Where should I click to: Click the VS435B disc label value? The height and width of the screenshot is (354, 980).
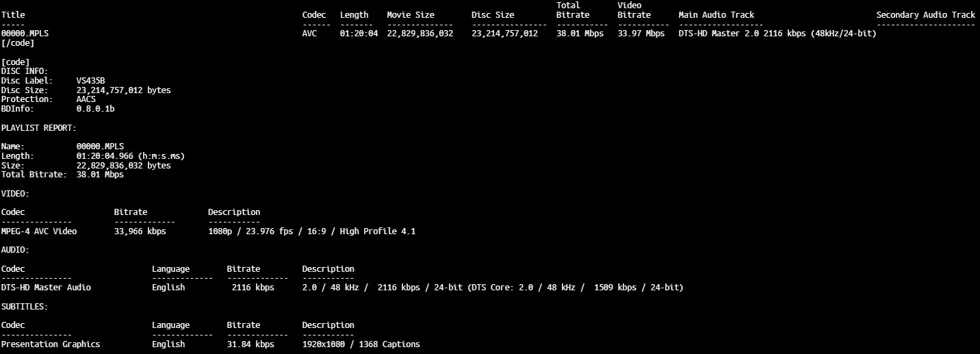click(90, 81)
